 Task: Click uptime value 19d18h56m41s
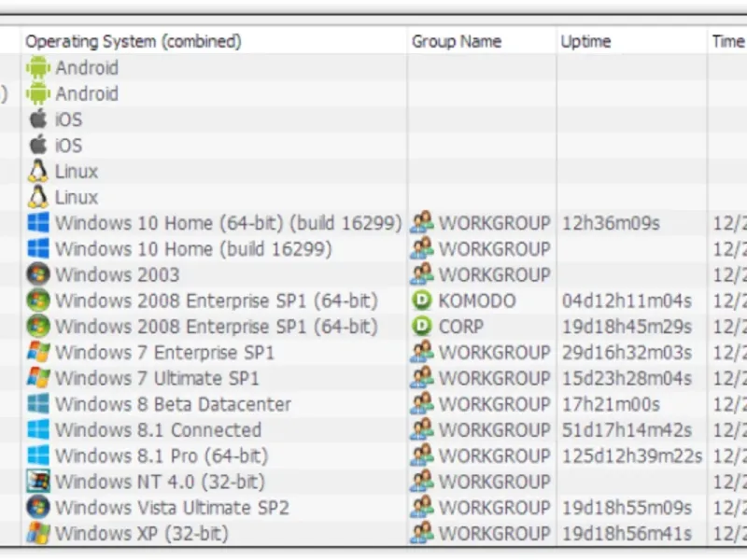(627, 533)
